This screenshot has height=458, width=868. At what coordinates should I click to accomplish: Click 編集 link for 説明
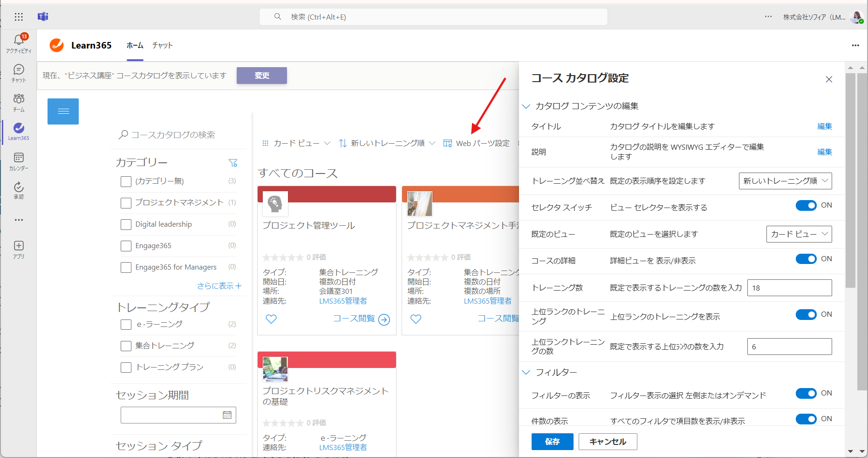[825, 152]
